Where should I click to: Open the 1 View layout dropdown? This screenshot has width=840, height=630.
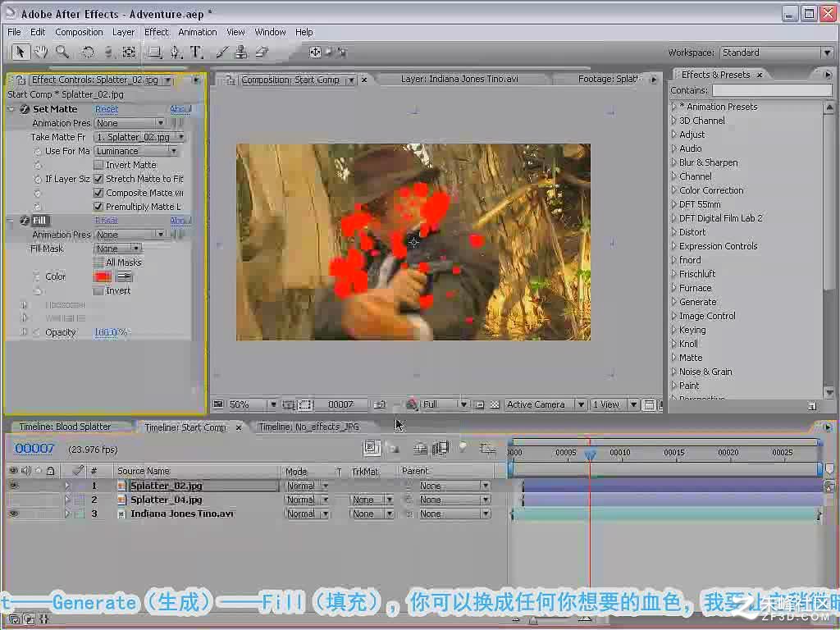[614, 404]
